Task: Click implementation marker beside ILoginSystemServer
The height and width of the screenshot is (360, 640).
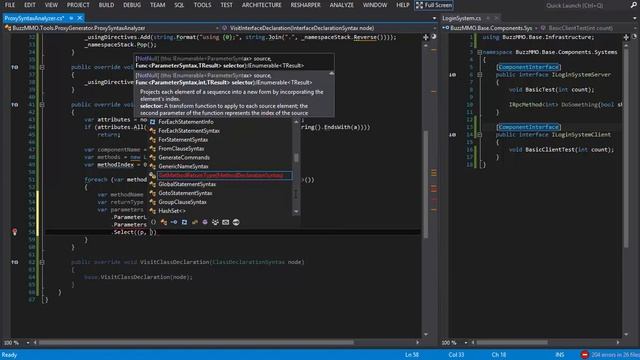Action: pos(453,75)
